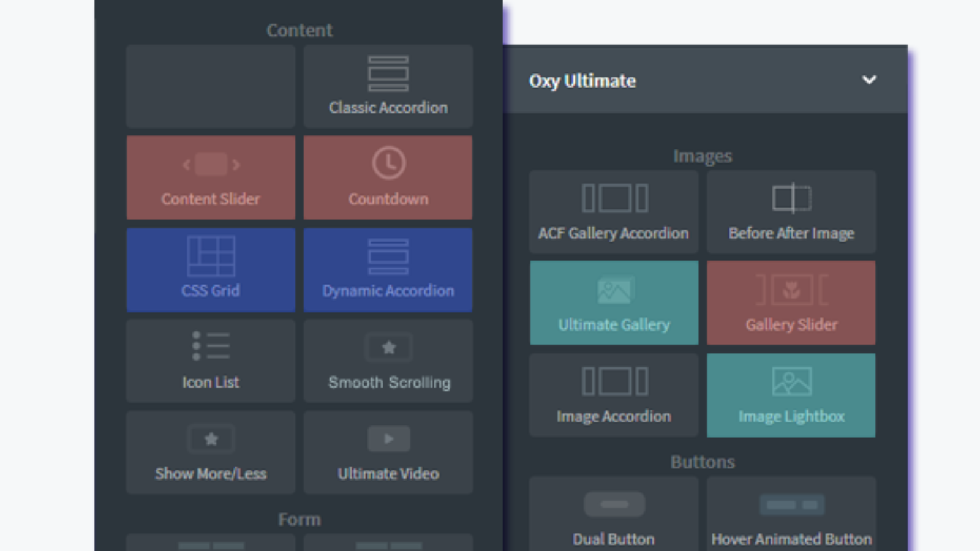Add a Countdown element
Image resolution: width=980 pixels, height=551 pixels.
point(388,178)
